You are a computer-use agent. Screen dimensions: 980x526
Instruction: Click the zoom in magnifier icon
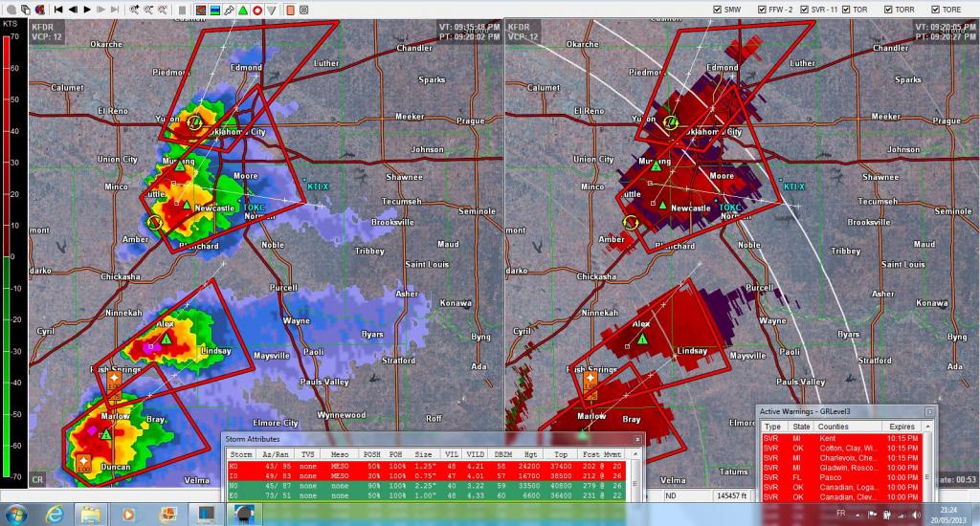coord(134,10)
